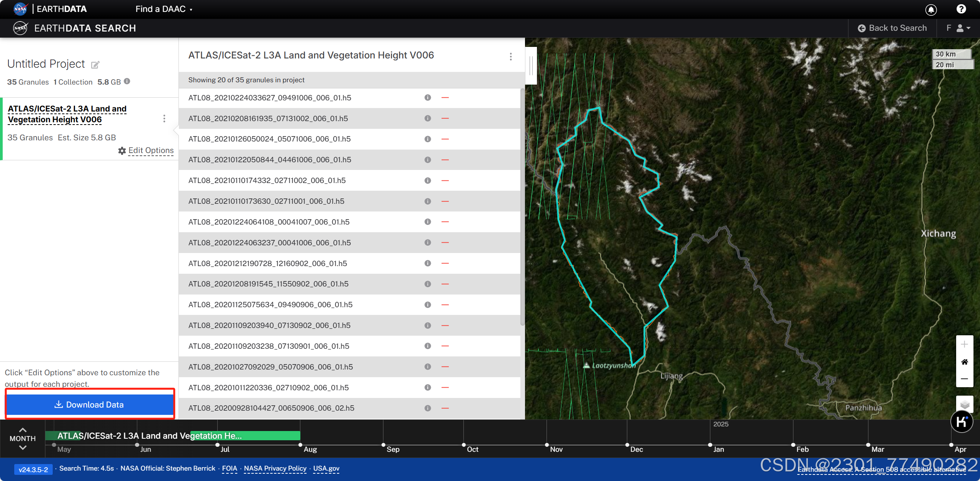
Task: Increase timeline interval above MONTH
Action: tap(23, 430)
